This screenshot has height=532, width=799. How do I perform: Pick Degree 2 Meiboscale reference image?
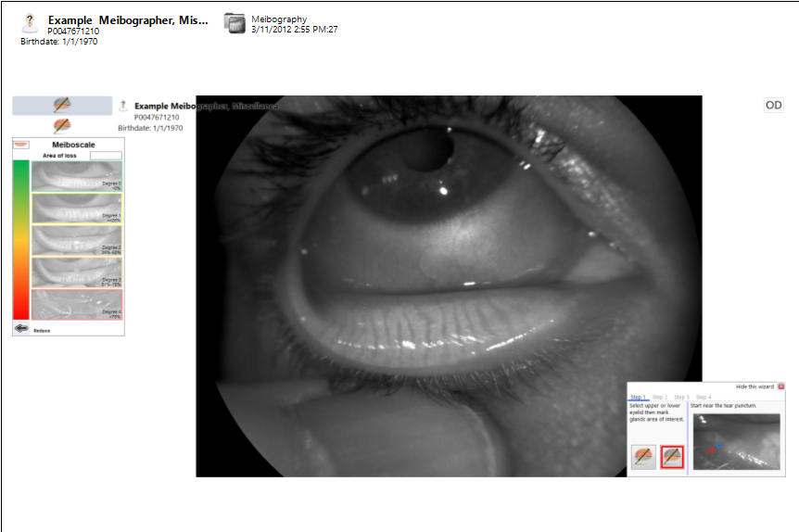pos(77,240)
